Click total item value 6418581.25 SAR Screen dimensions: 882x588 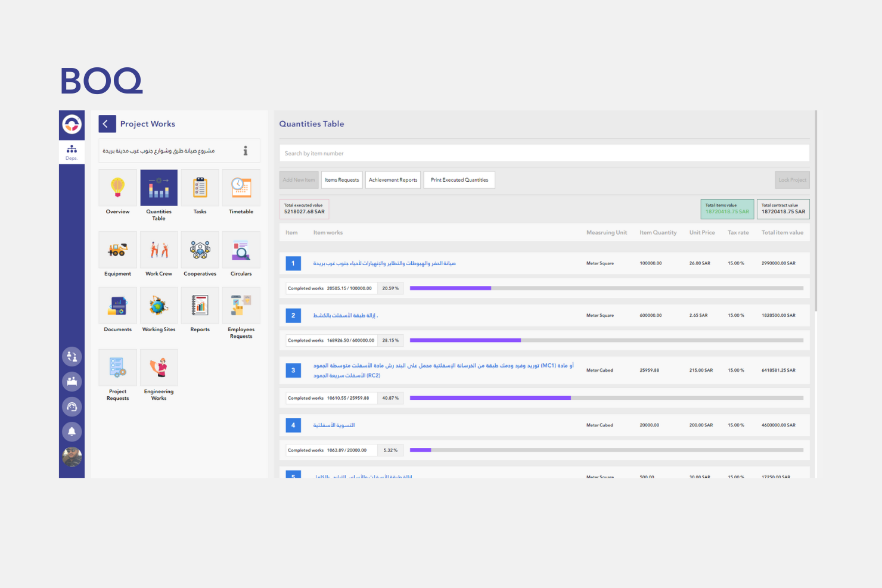(778, 371)
